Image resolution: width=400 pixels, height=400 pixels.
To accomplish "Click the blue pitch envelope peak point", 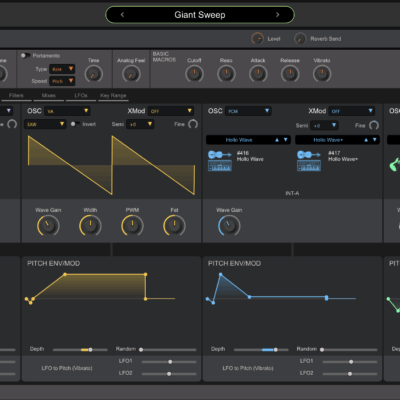I will [220, 274].
